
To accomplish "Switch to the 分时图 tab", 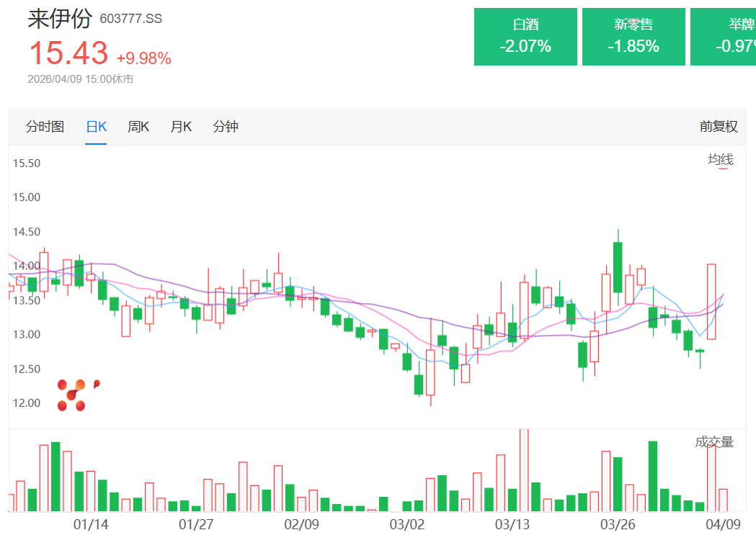I will click(x=45, y=127).
